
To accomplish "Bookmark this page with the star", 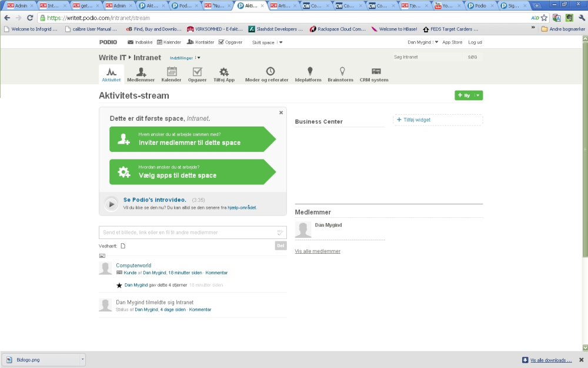I will point(544,18).
